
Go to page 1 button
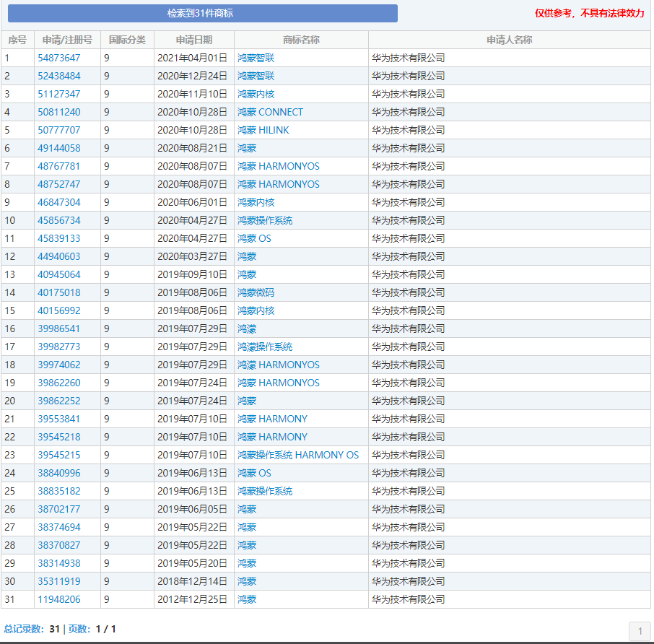(640, 631)
